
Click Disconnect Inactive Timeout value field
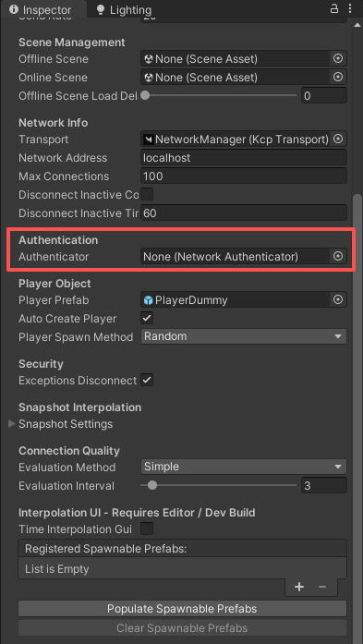(244, 213)
